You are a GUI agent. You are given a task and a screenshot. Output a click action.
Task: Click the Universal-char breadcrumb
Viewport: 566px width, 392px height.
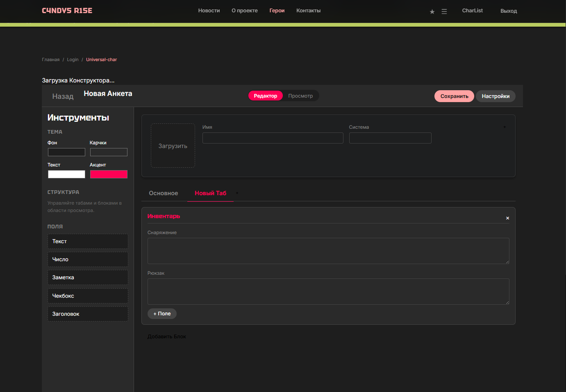tap(102, 60)
